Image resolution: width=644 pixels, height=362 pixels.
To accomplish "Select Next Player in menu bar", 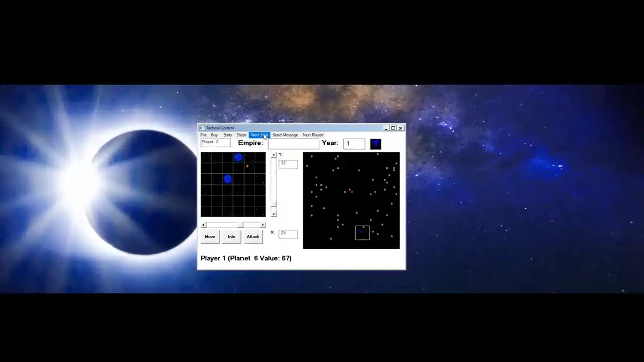I will (x=312, y=135).
